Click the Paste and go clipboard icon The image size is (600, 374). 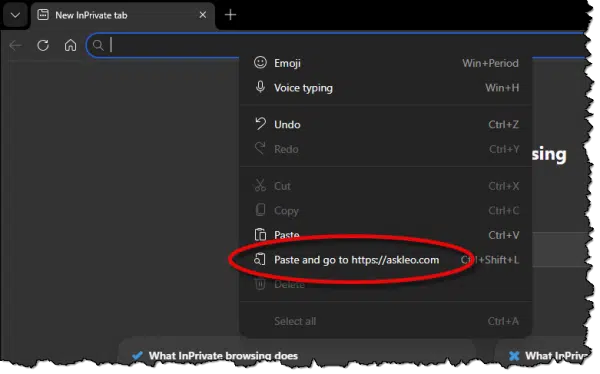(x=260, y=260)
